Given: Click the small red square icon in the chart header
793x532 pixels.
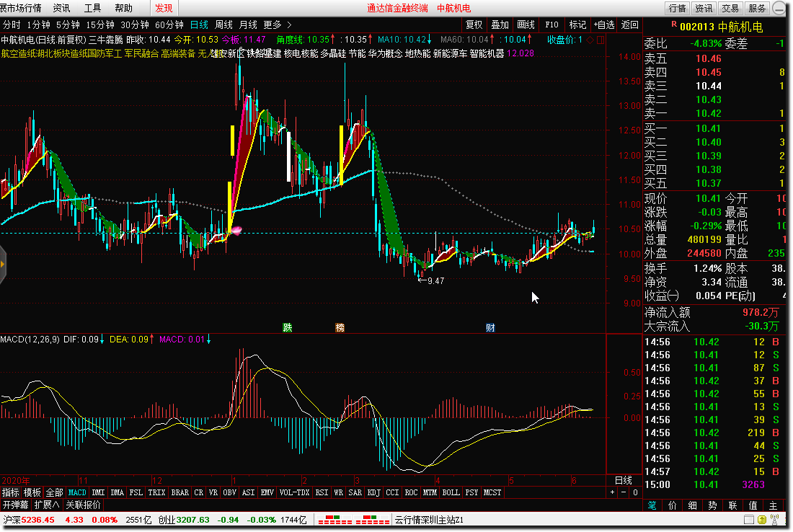Looking at the screenshot, I should [601, 40].
